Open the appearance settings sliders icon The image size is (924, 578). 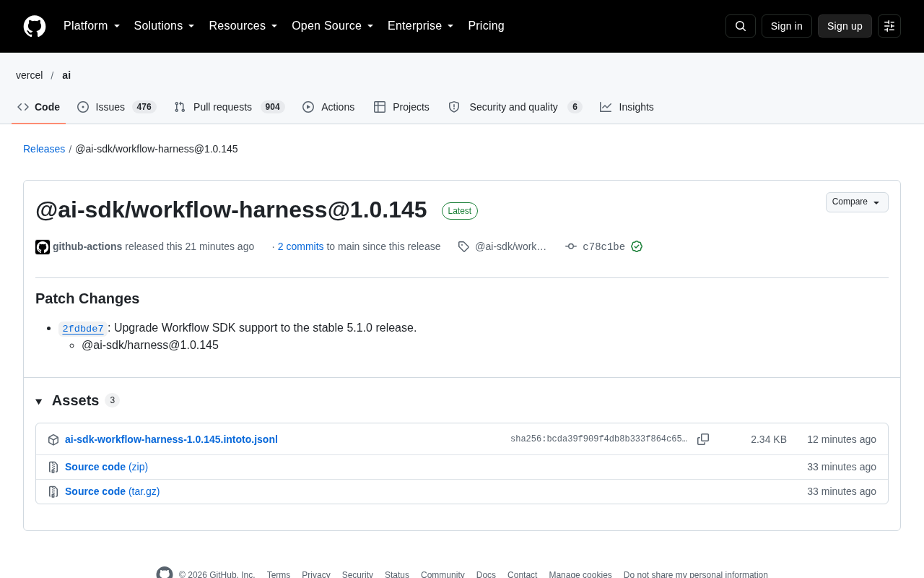(x=889, y=26)
